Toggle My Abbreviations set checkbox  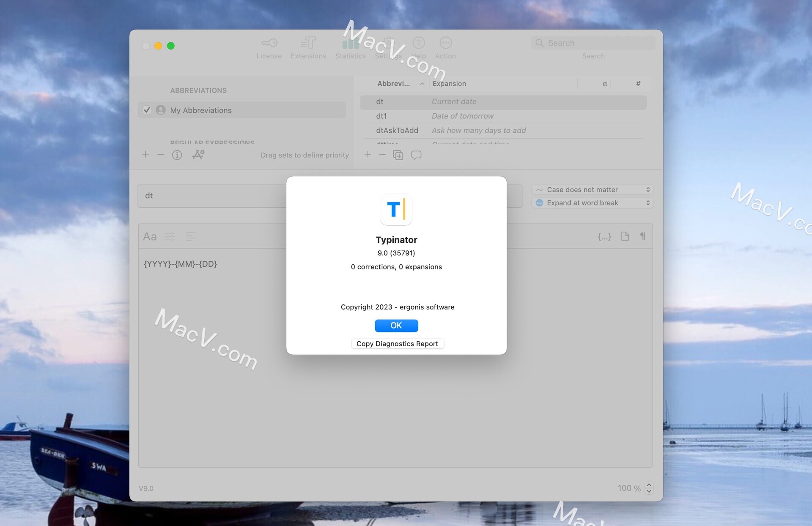(146, 110)
